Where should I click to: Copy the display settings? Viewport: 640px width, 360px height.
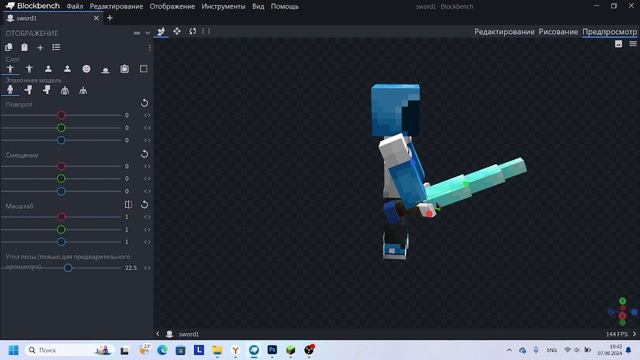click(9, 47)
